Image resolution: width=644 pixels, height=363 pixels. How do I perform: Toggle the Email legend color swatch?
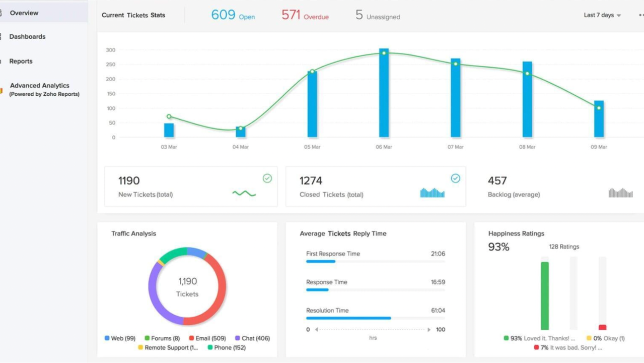pos(191,338)
